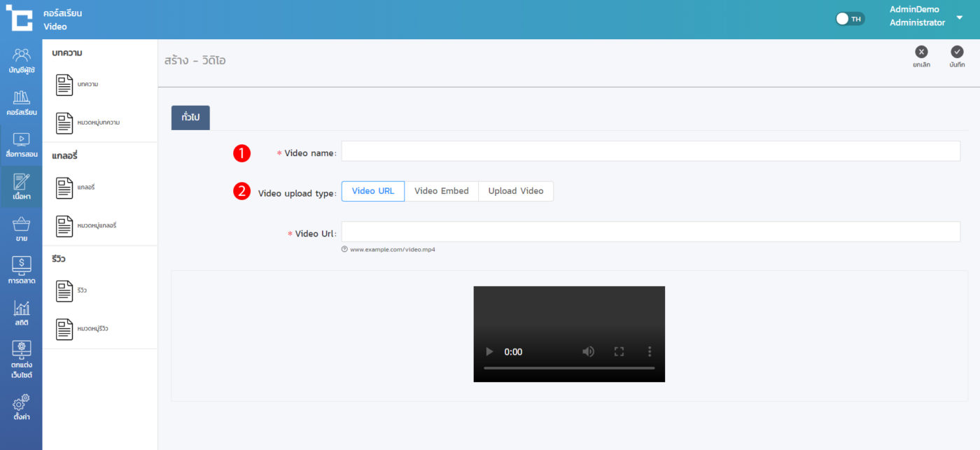Toggle the TH language switch

[850, 19]
